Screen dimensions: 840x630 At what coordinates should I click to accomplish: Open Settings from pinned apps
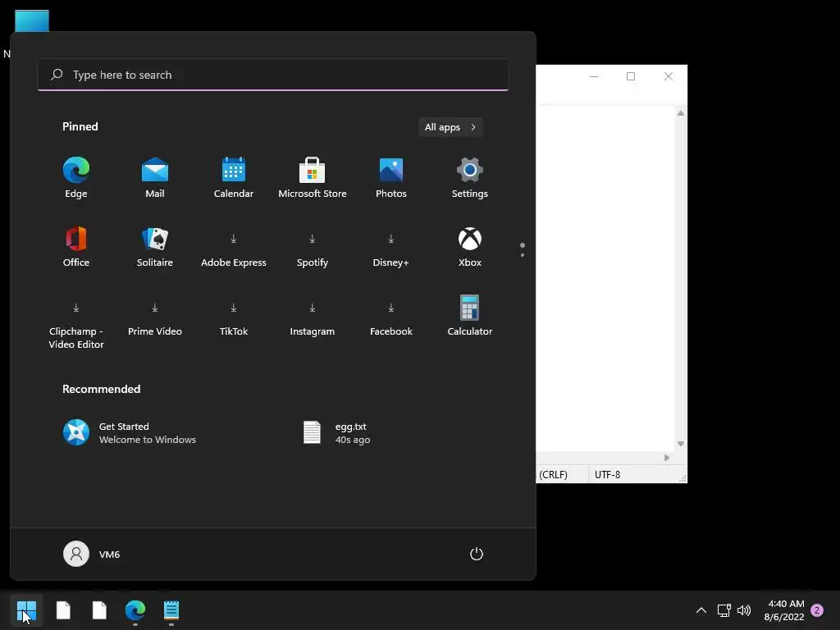(470, 178)
